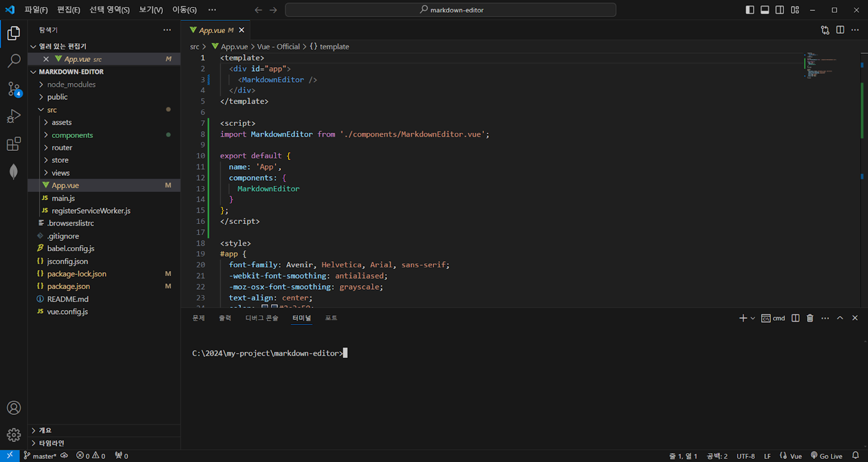Split the editor into two panes
The width and height of the screenshot is (868, 462).
coord(840,30)
